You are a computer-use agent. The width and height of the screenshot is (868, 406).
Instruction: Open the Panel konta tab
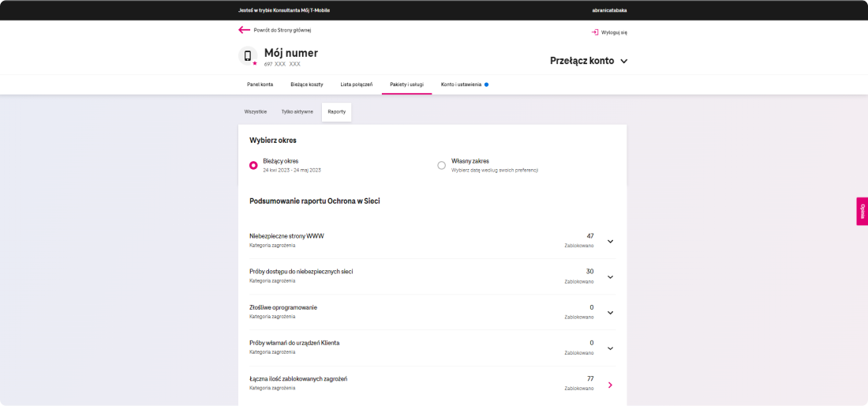[260, 84]
